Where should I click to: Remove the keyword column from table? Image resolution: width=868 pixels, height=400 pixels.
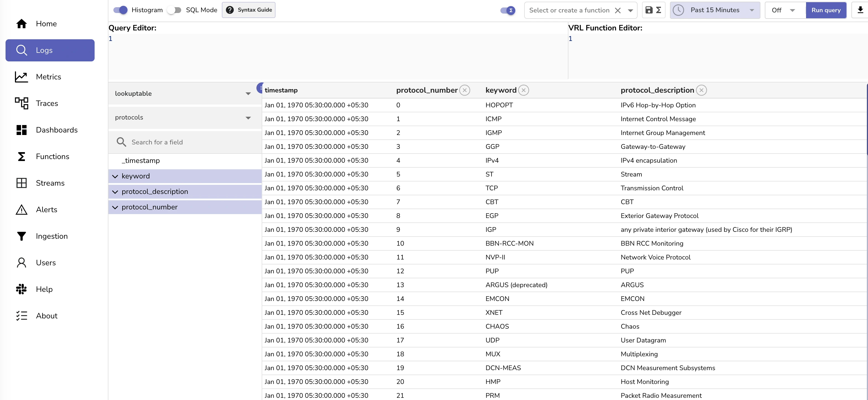pyautogui.click(x=523, y=90)
